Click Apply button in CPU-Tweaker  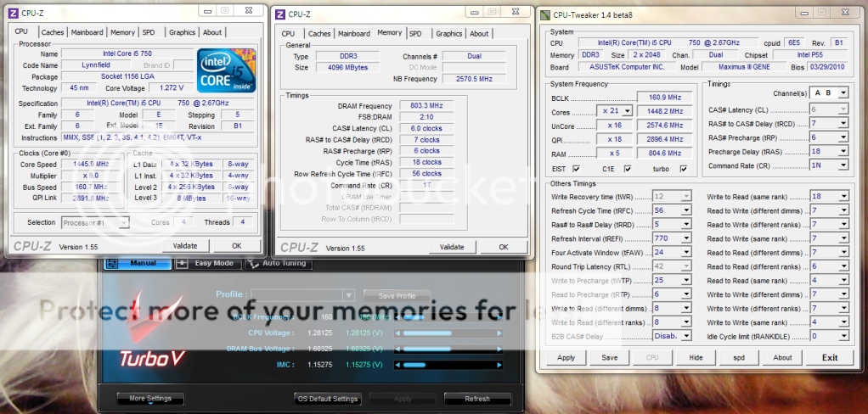pyautogui.click(x=566, y=357)
